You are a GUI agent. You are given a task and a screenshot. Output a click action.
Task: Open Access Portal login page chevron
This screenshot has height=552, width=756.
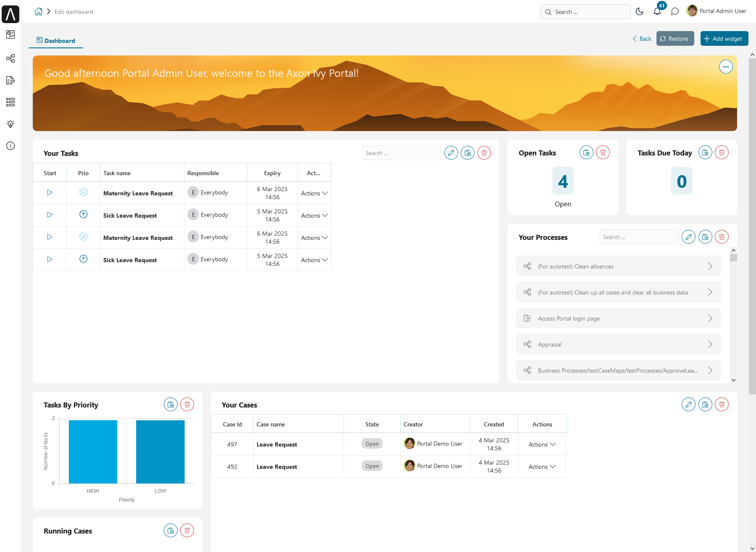click(x=710, y=318)
